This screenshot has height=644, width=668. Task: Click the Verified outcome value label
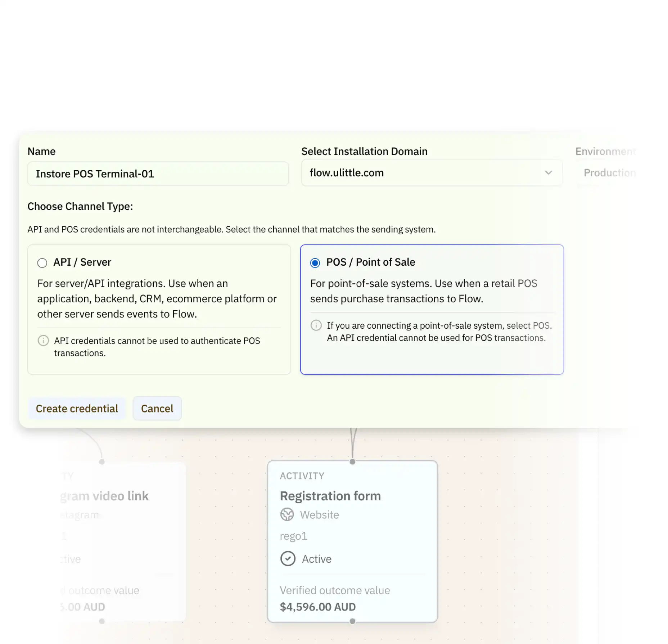click(x=335, y=590)
